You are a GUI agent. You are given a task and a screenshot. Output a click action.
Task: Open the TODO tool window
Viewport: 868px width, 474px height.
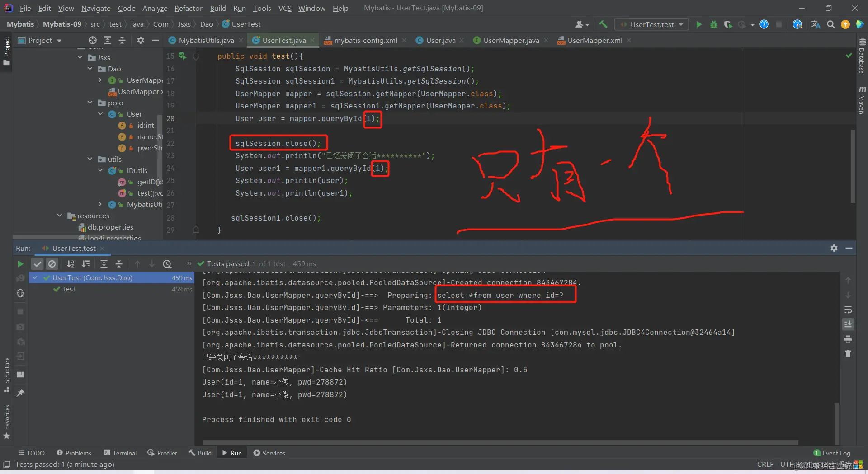32,453
